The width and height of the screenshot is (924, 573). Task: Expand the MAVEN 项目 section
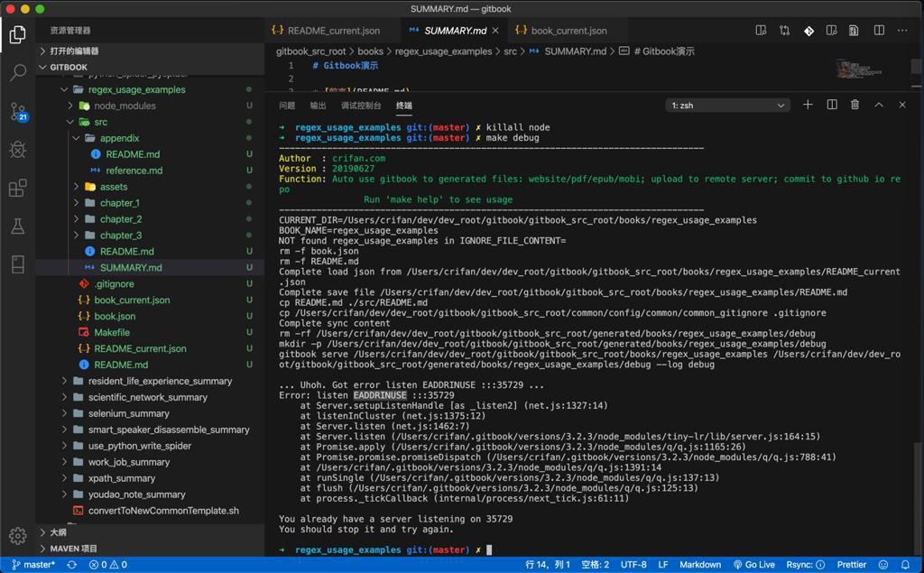[74, 549]
